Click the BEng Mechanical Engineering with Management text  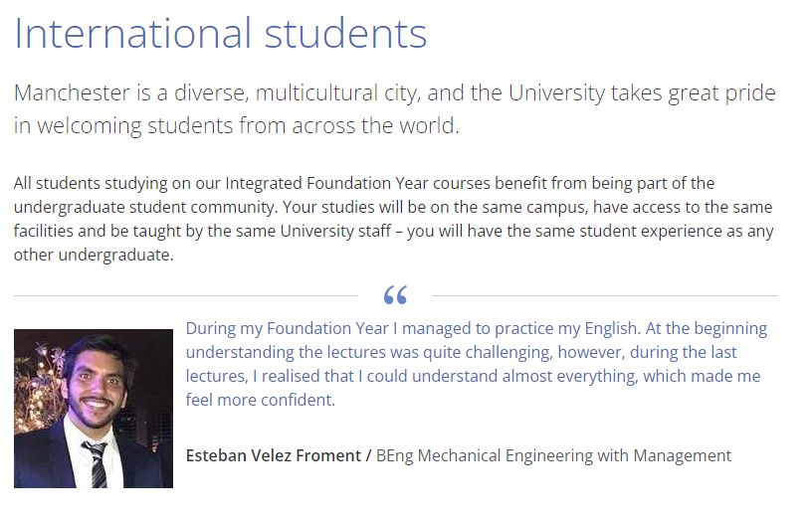coord(553,455)
